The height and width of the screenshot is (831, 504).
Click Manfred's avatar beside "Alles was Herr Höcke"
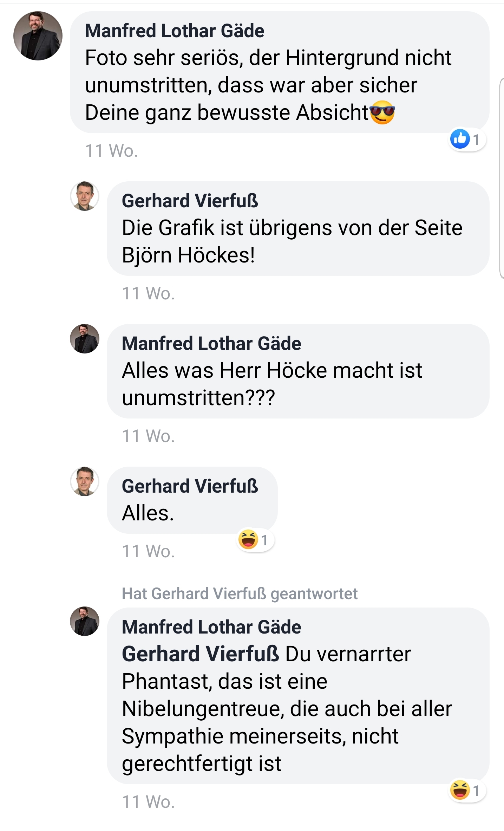(85, 339)
